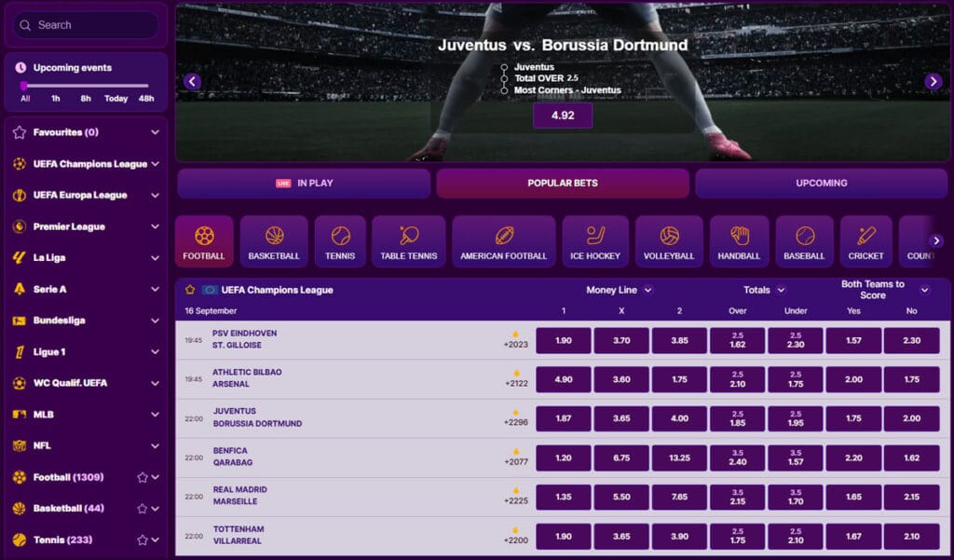Select the American Football sport tile

pos(504,241)
